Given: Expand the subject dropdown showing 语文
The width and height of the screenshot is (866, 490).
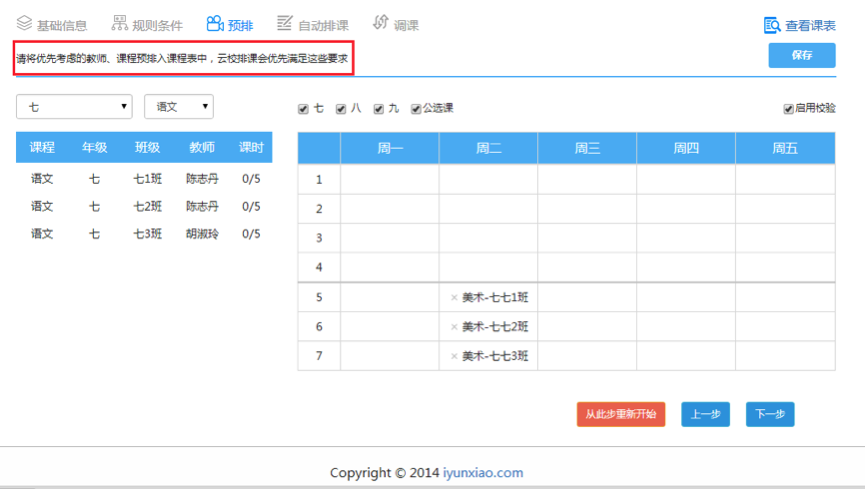Looking at the screenshot, I should [179, 106].
